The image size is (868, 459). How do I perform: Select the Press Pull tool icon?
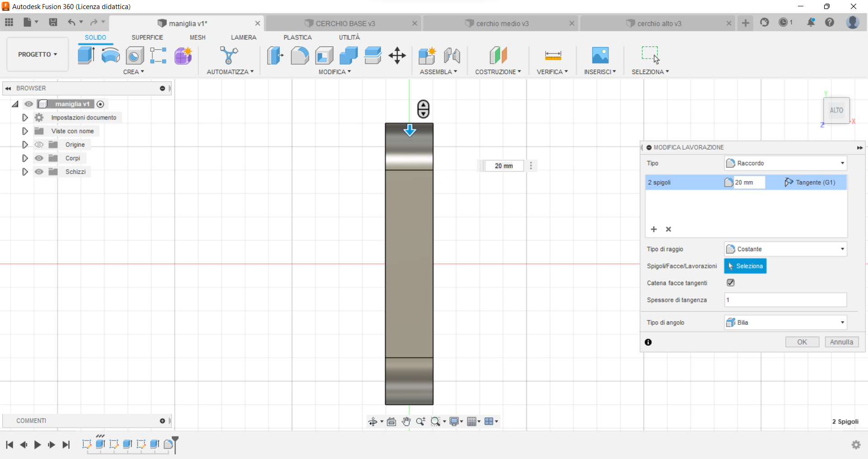point(275,56)
